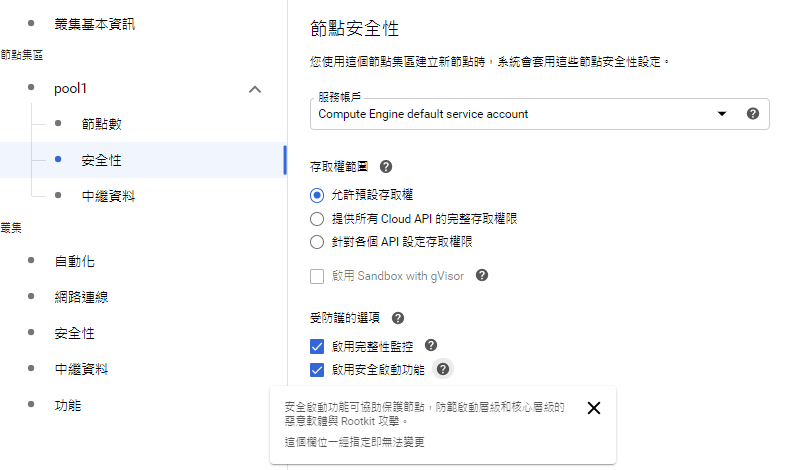The height and width of the screenshot is (470, 800).
Task: Enable Sandbox with gVisor checkbox
Action: click(x=317, y=277)
